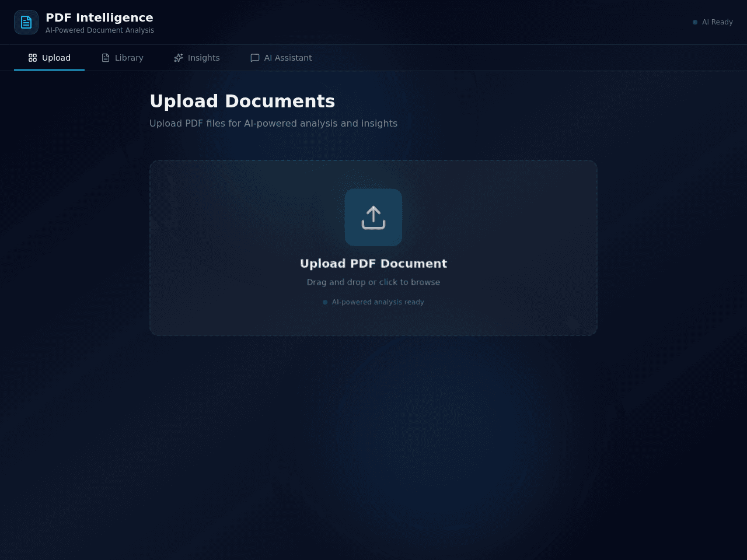
Task: Click the upload arrow icon tile
Action: 373,218
